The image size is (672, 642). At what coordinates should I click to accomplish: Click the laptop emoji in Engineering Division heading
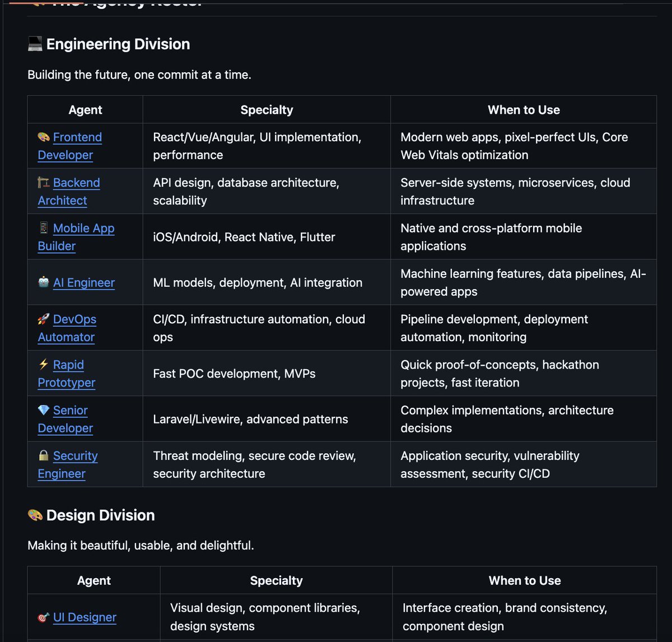[x=35, y=44]
